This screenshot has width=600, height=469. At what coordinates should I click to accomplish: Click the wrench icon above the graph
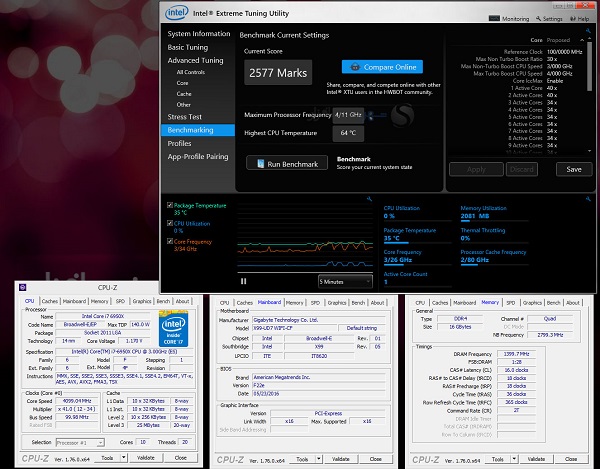coord(369,197)
